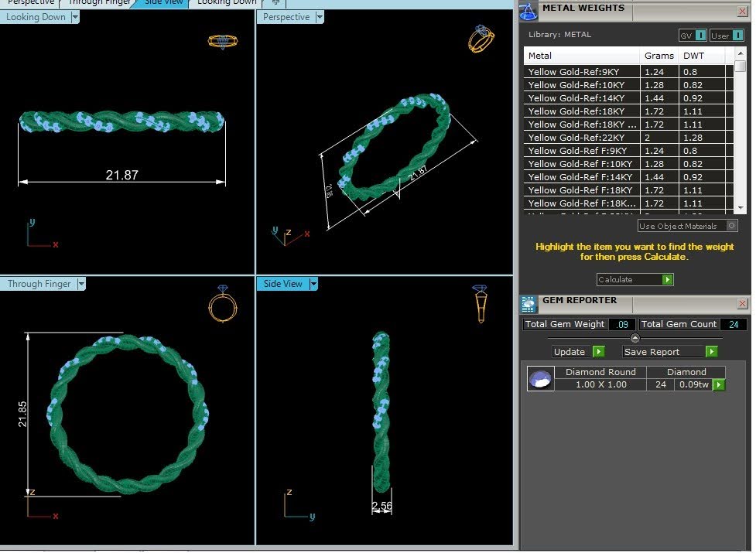Click ring orientation icon in Perspective viewport

pyautogui.click(x=481, y=39)
